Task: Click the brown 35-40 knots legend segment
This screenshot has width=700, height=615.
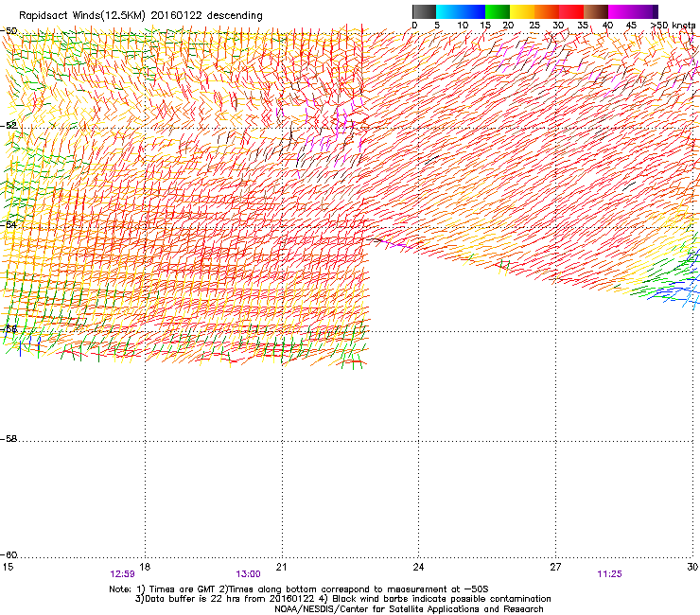Action: click(x=596, y=11)
